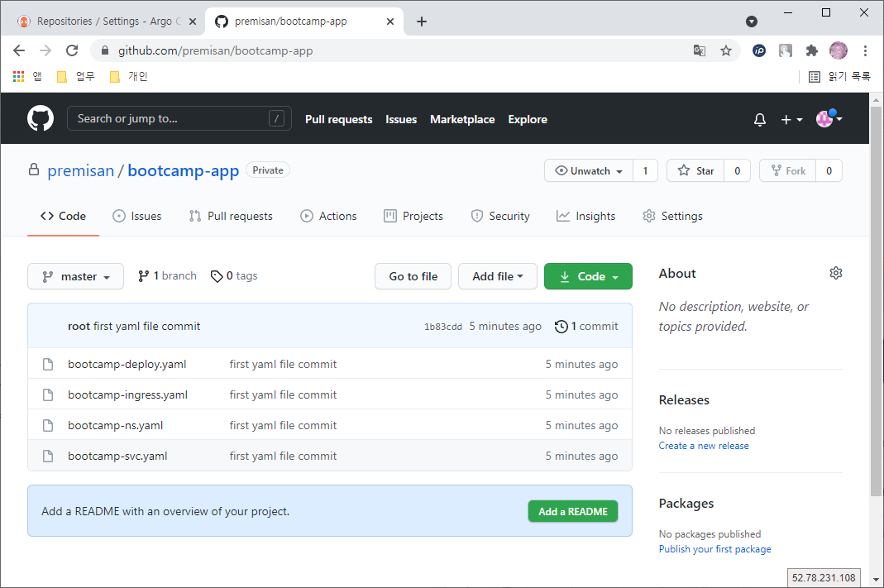The image size is (884, 588).
Task: Bookmark this page with star icon
Action: (x=725, y=50)
